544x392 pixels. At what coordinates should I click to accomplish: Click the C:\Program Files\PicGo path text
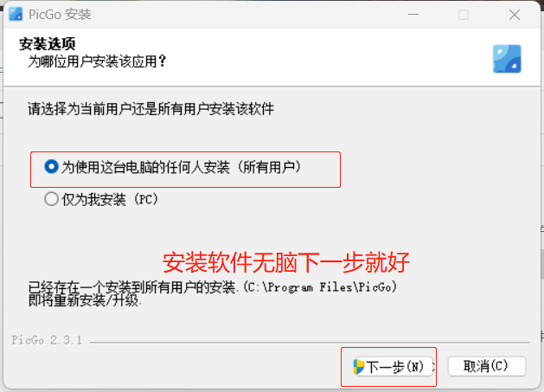[320, 287]
